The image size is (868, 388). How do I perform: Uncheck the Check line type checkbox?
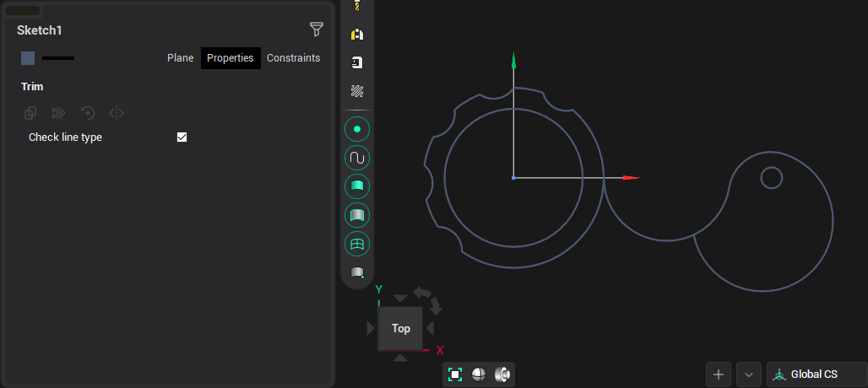[182, 137]
